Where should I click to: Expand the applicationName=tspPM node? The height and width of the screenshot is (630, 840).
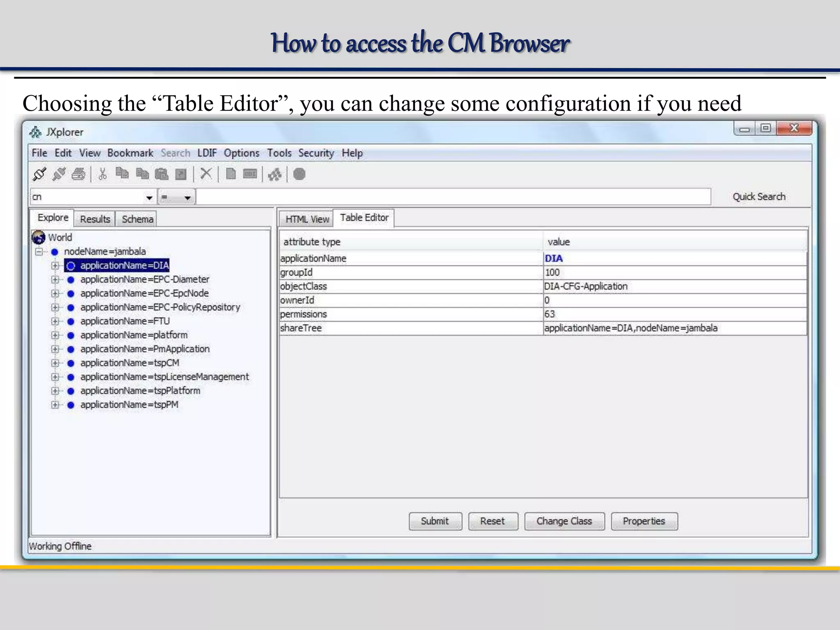point(55,405)
